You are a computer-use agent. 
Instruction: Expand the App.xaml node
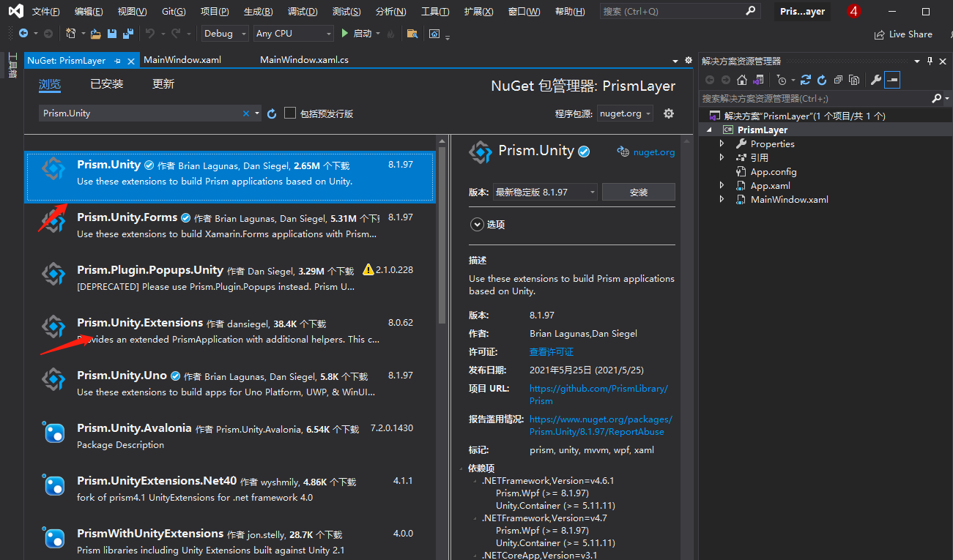[x=722, y=185]
